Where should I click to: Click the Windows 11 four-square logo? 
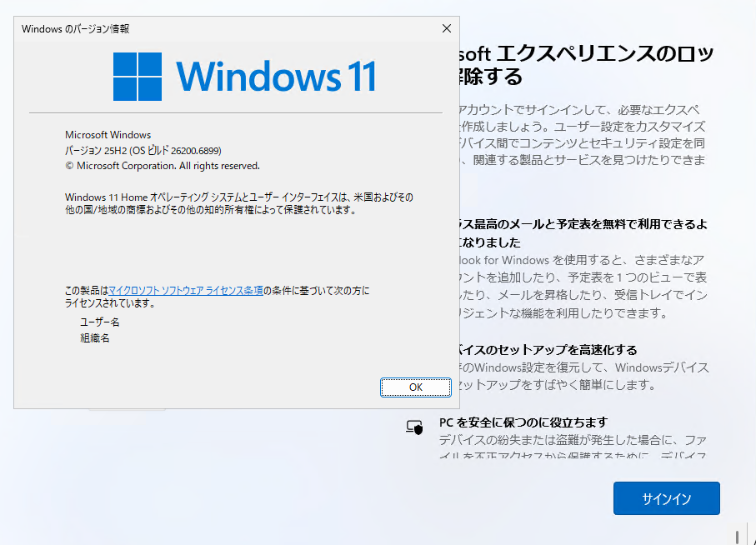(138, 77)
